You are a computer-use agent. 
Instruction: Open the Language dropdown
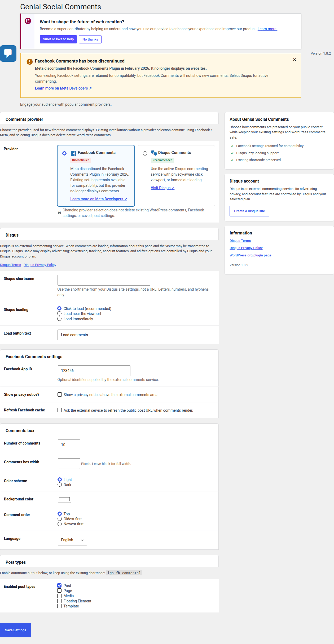coord(72,540)
